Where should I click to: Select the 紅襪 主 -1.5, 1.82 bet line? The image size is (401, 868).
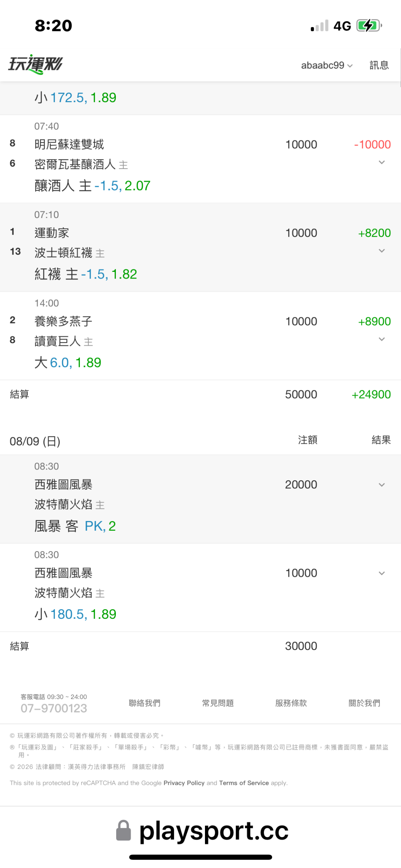pyautogui.click(x=86, y=274)
